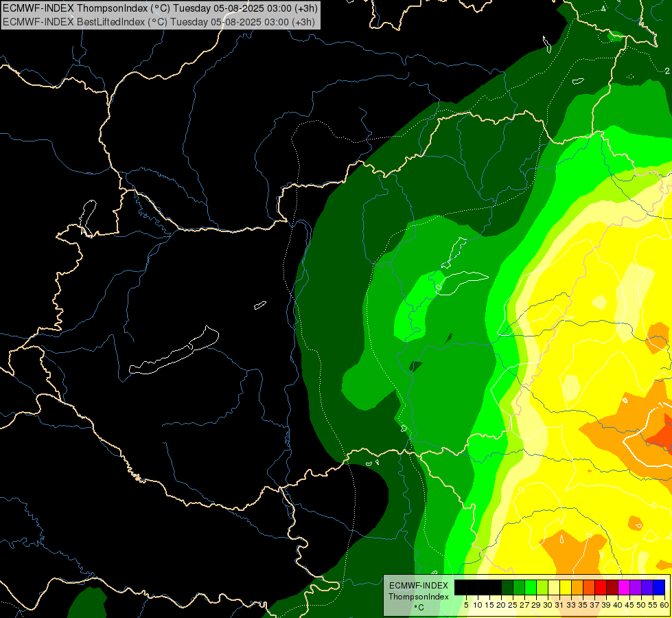Select the medium green 25–27 legend swatch

pos(519,588)
